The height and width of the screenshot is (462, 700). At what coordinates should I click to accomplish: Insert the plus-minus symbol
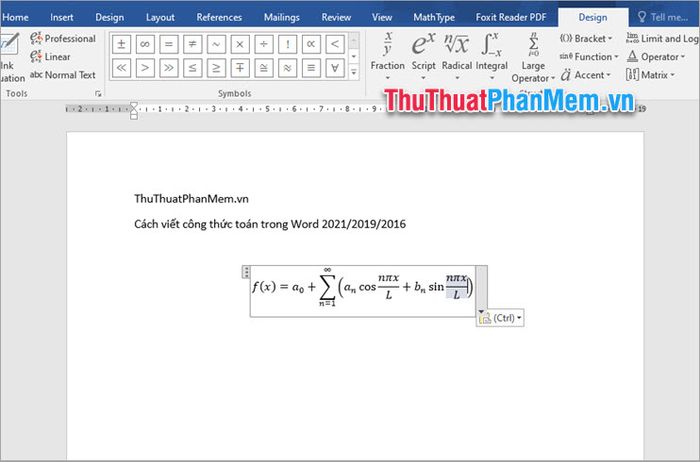point(121,44)
